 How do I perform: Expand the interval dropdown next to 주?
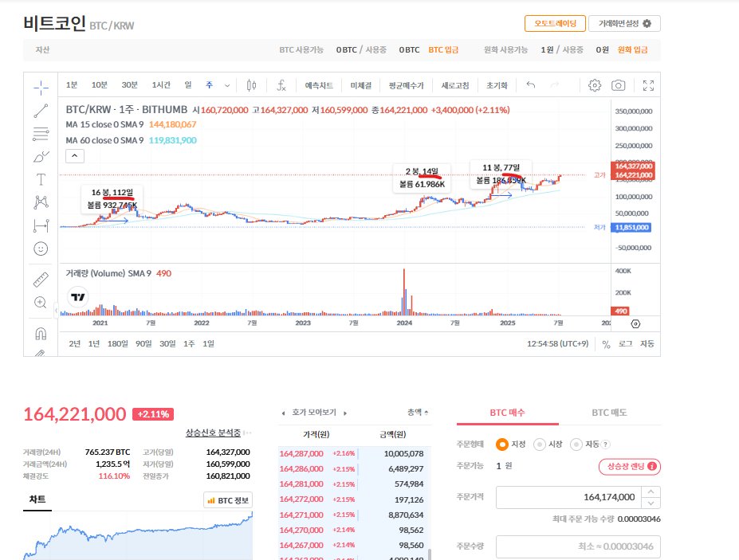pos(227,85)
